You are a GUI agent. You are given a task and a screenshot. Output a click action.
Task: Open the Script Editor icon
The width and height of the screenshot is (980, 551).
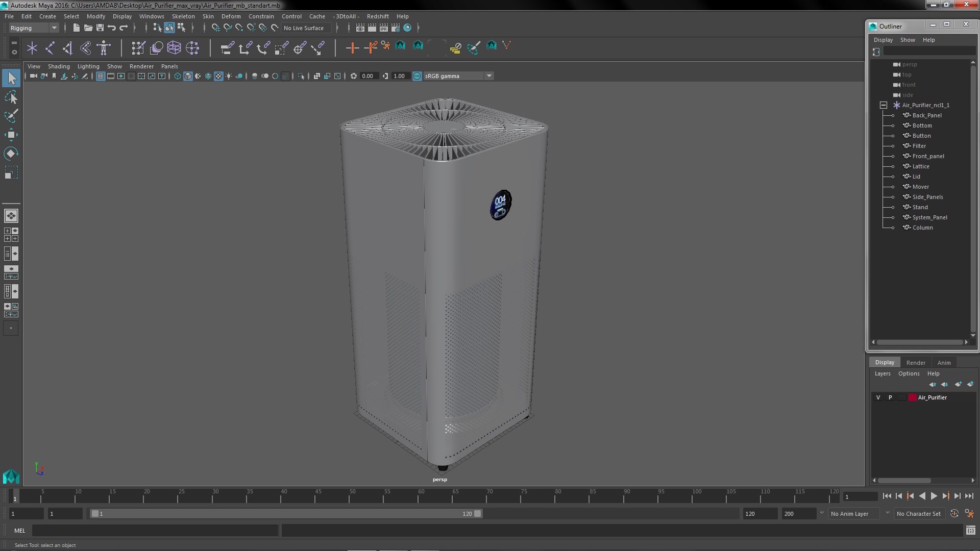coord(970,531)
